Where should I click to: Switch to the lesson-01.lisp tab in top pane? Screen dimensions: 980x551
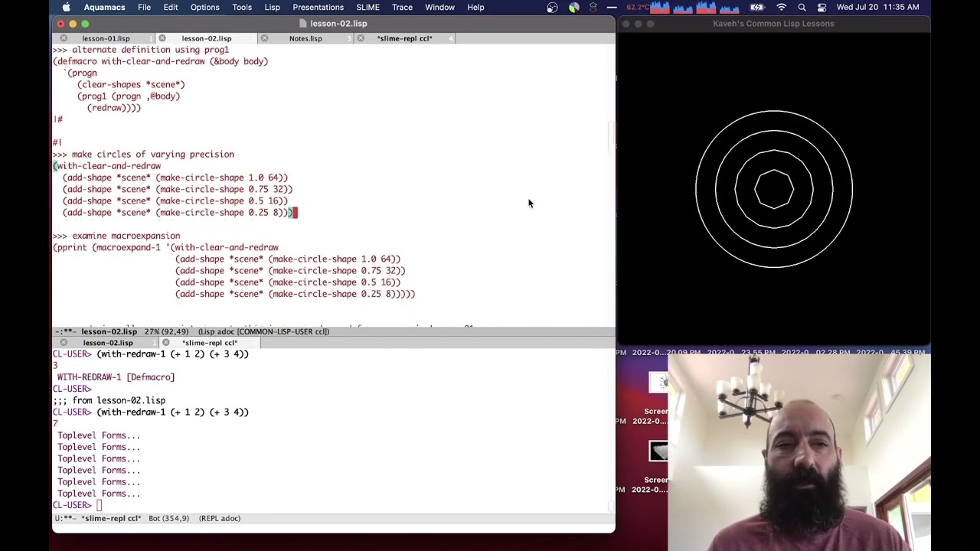click(x=106, y=38)
